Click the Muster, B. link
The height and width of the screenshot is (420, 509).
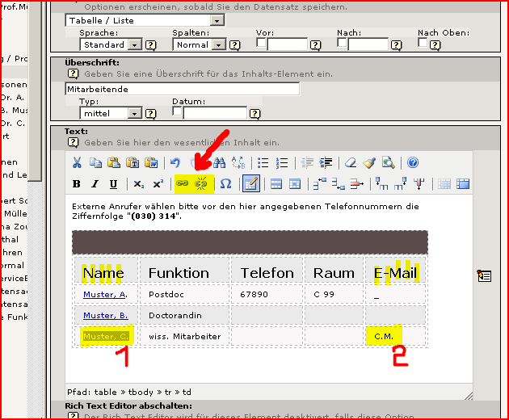pyautogui.click(x=105, y=315)
